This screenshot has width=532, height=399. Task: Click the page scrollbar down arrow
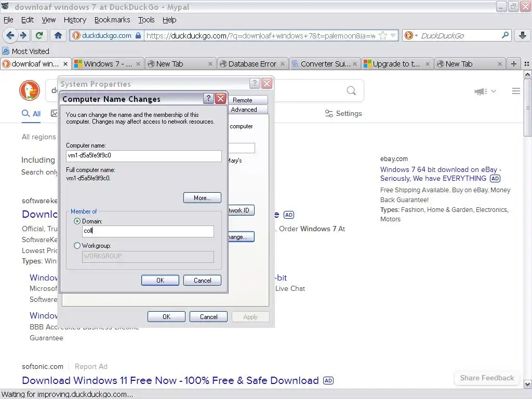tap(528, 384)
